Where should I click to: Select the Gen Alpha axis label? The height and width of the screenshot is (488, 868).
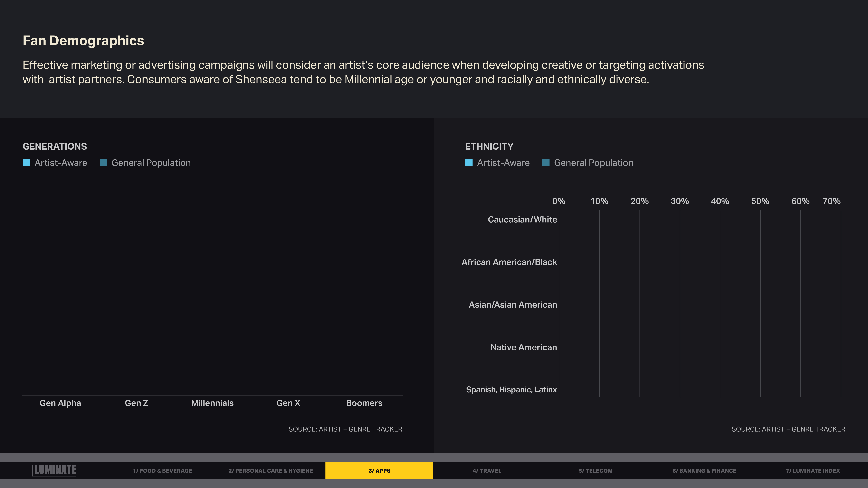(x=60, y=403)
